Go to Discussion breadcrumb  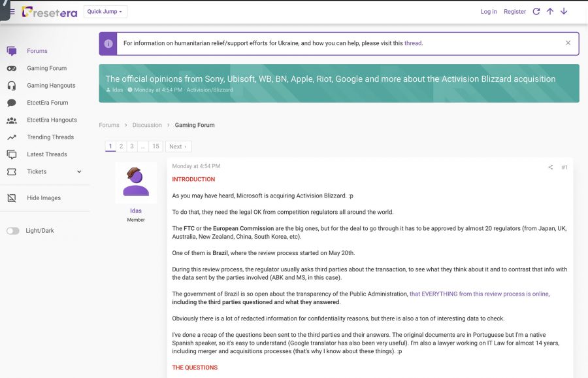147,125
